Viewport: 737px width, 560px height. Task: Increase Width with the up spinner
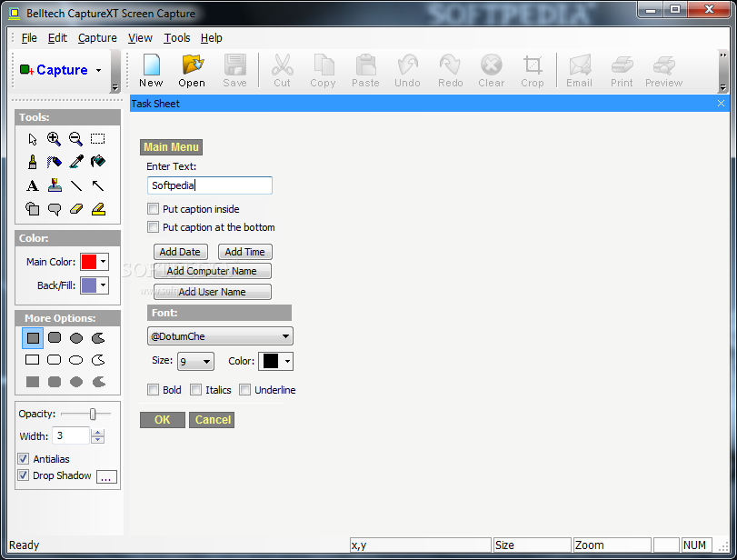[x=97, y=433]
